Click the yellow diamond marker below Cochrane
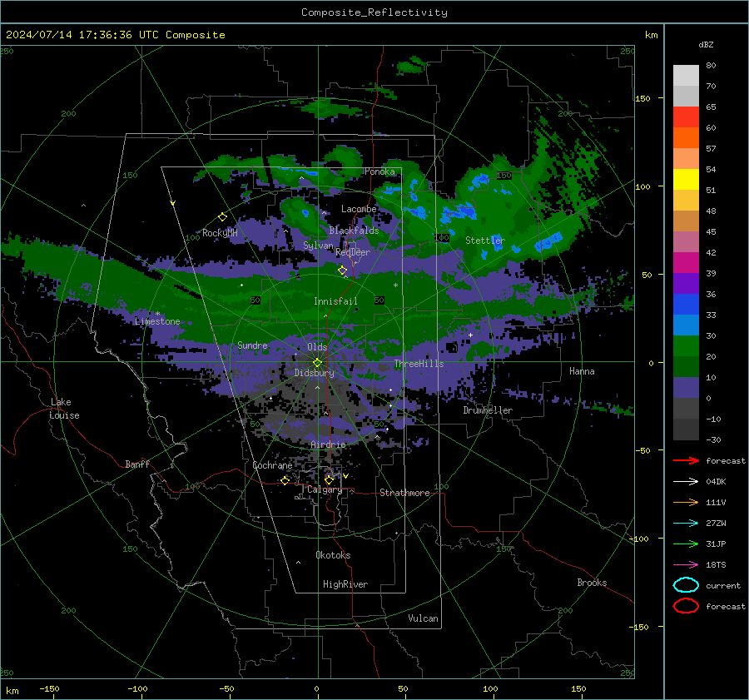 pos(285,480)
